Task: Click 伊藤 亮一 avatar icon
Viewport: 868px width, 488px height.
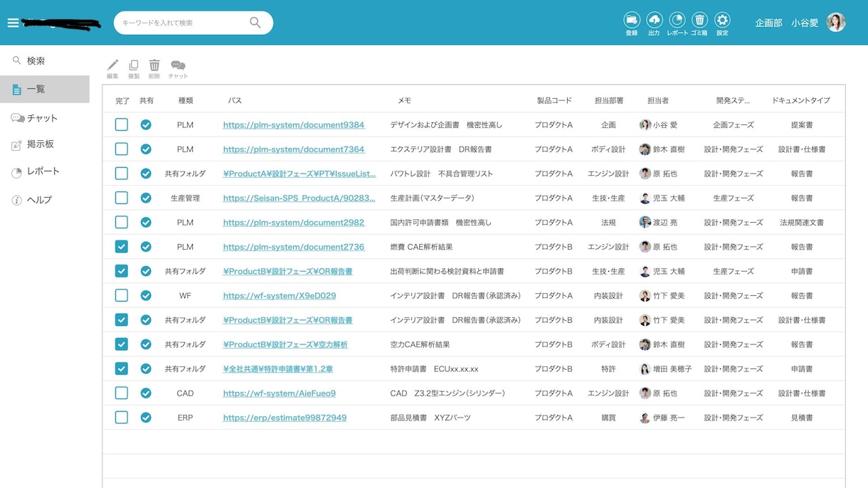Action: point(645,418)
